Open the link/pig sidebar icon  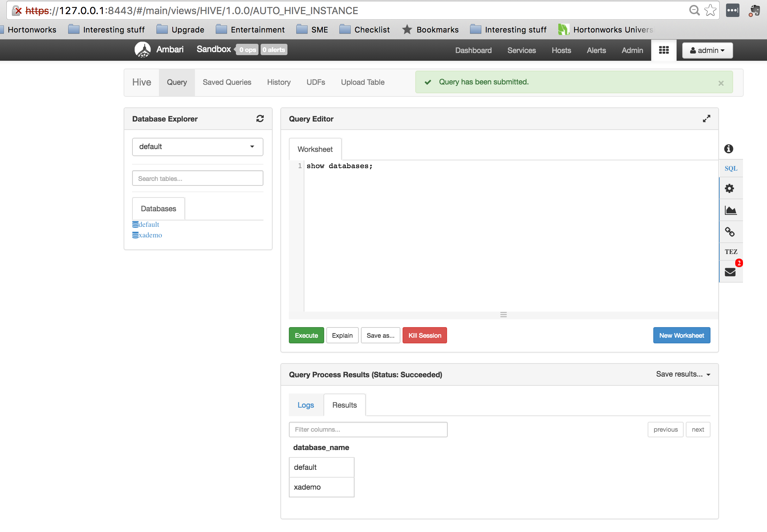(x=730, y=232)
